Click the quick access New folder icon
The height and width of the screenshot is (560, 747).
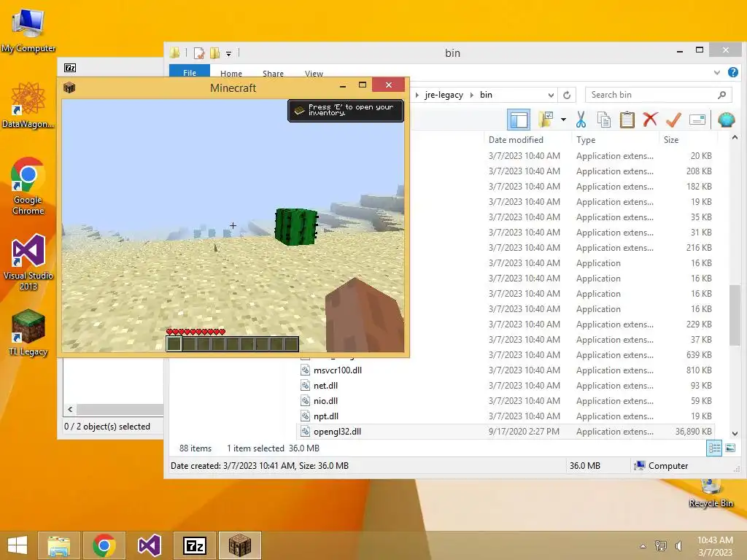click(215, 52)
